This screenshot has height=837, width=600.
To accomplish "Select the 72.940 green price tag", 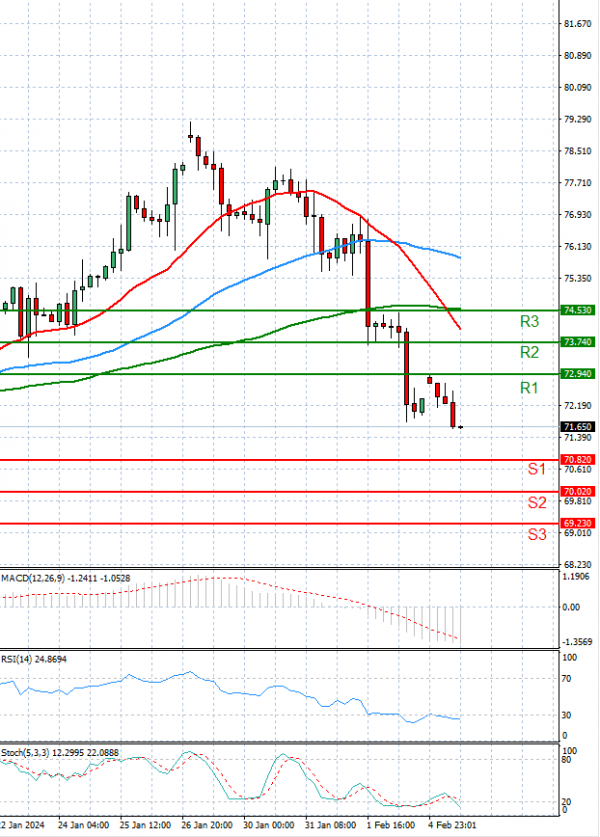I will pos(578,374).
